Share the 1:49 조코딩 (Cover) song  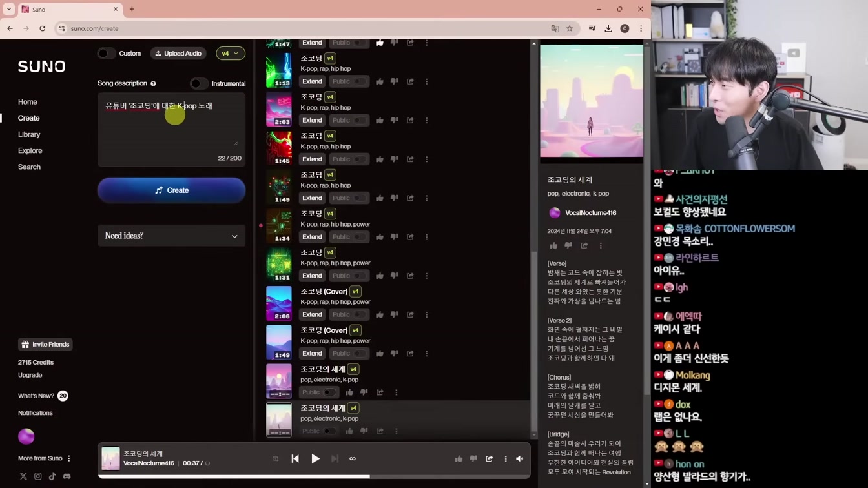(410, 353)
